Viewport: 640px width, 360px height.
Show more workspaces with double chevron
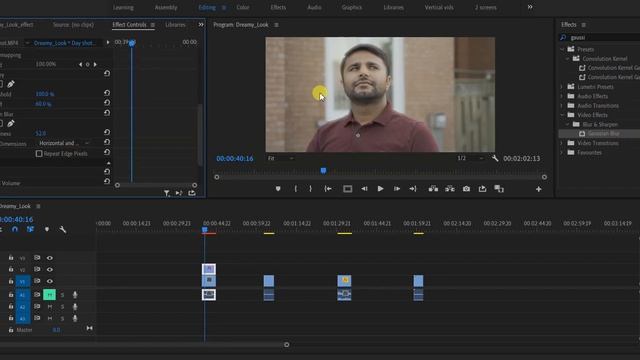pos(530,7)
